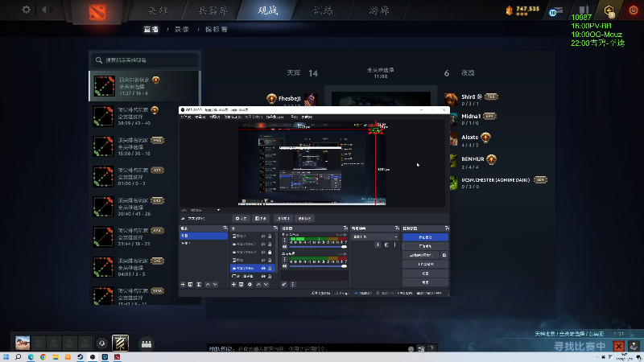Click the Dota live game search field
The image size is (644, 362).
pos(145,60)
